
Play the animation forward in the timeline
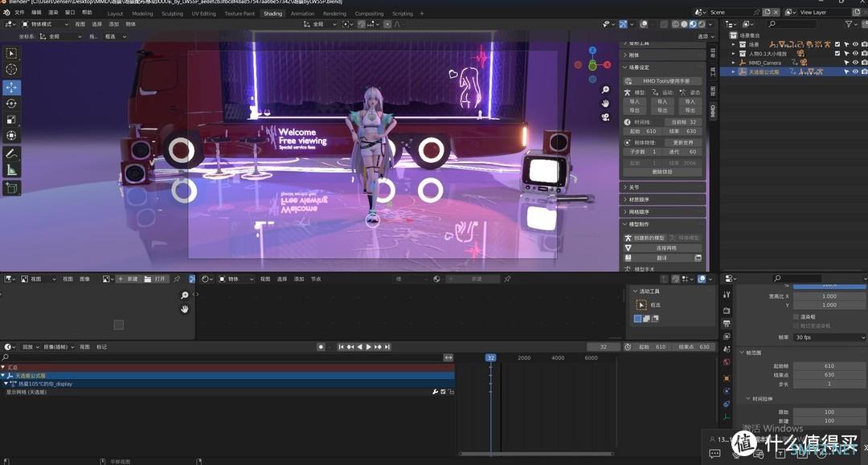(x=369, y=347)
